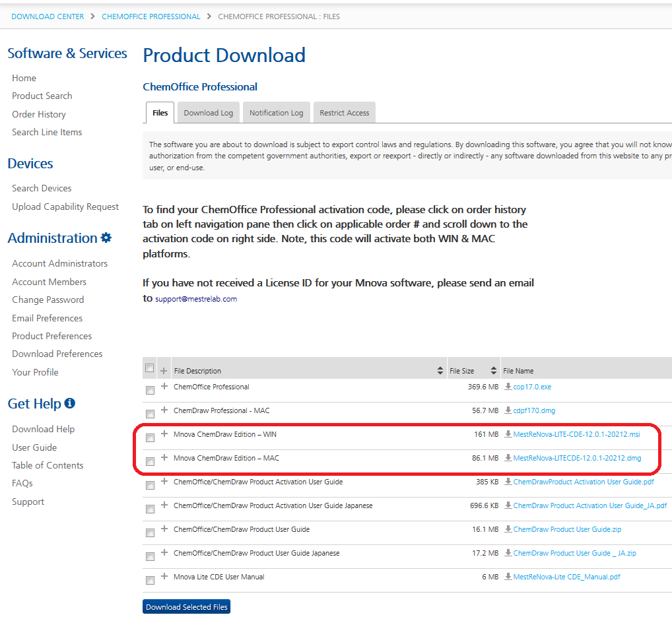Open the FAQs help link

click(x=22, y=483)
